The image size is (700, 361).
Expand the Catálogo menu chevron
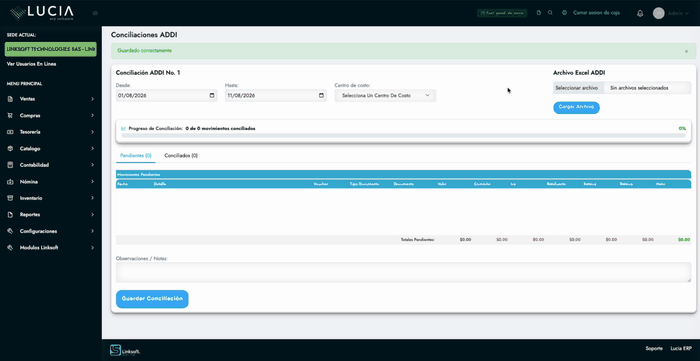point(92,149)
